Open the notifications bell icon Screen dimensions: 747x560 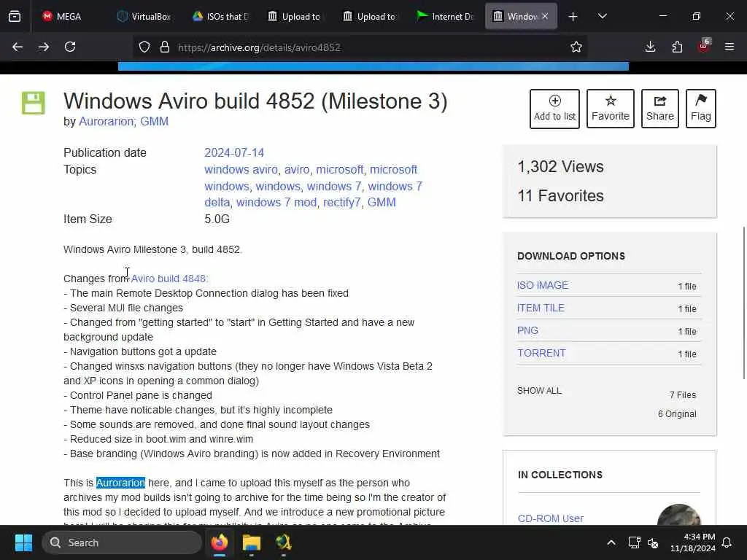[x=727, y=542]
